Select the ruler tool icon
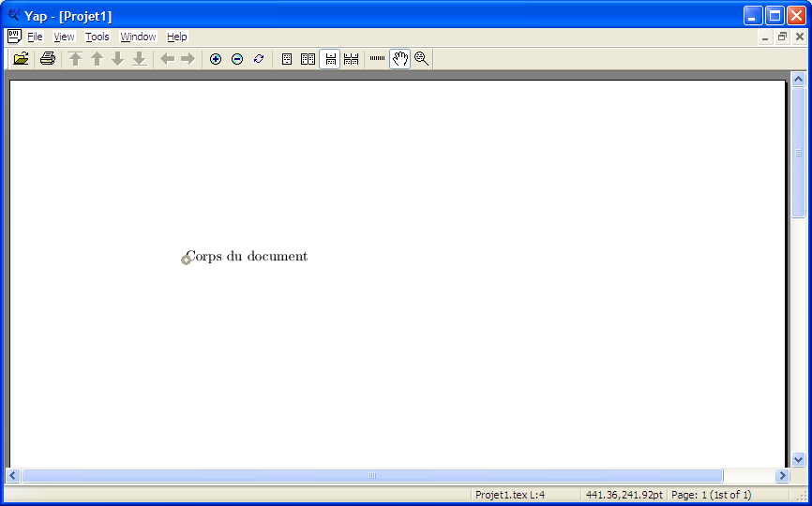The width and height of the screenshot is (812, 506). (x=377, y=59)
